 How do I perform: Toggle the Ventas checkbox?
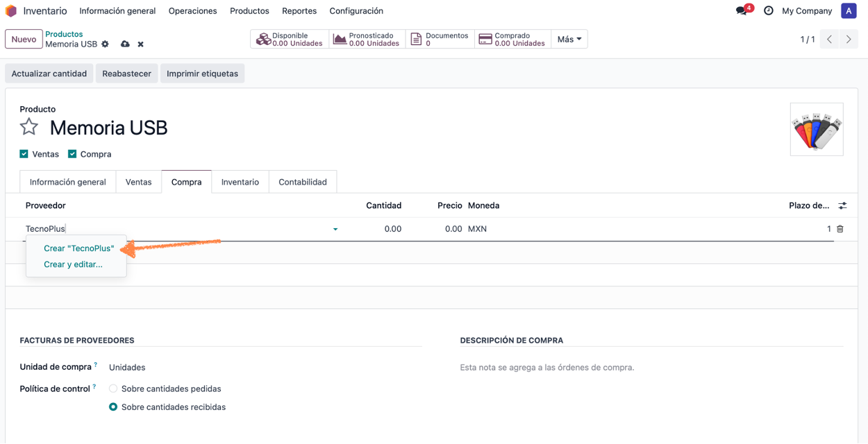point(24,154)
